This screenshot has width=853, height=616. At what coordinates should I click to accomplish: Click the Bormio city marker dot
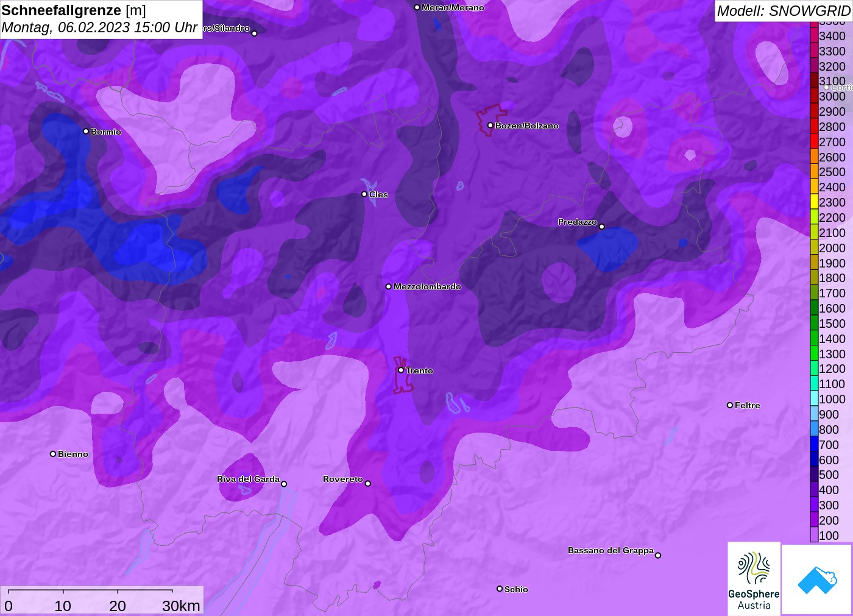(86, 131)
